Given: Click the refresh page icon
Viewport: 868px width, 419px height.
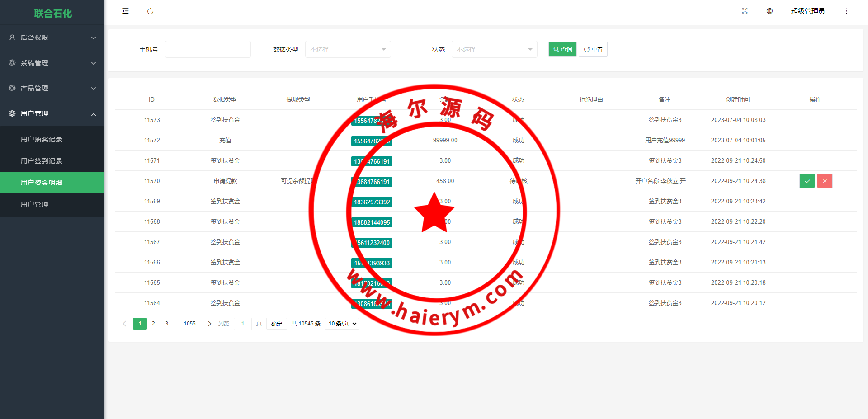Looking at the screenshot, I should point(150,11).
